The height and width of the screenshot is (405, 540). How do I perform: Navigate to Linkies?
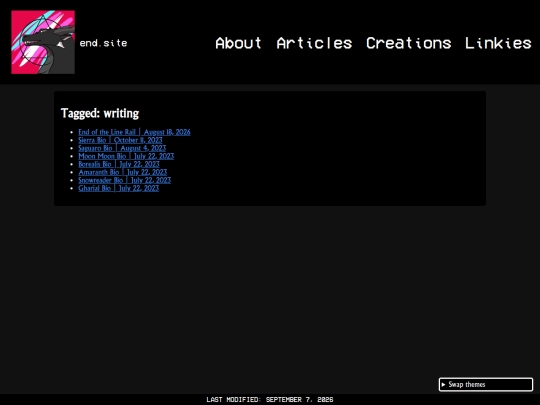click(x=498, y=43)
